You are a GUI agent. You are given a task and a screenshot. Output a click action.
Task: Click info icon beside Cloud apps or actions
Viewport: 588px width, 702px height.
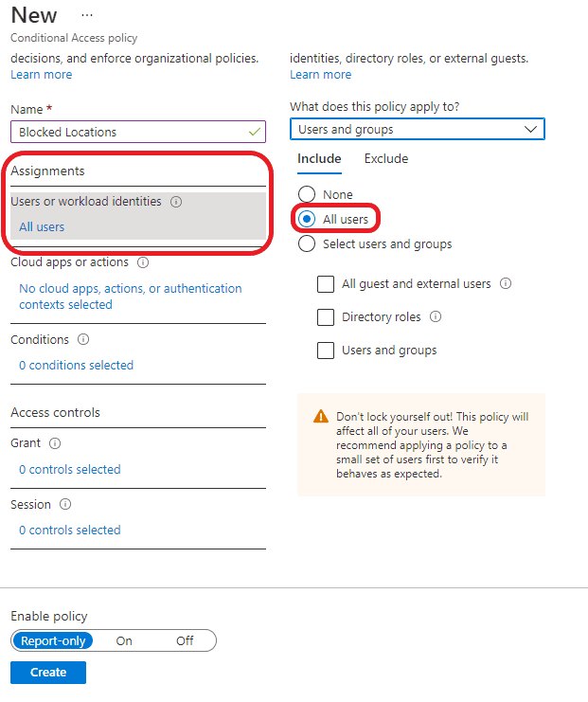[x=143, y=262]
